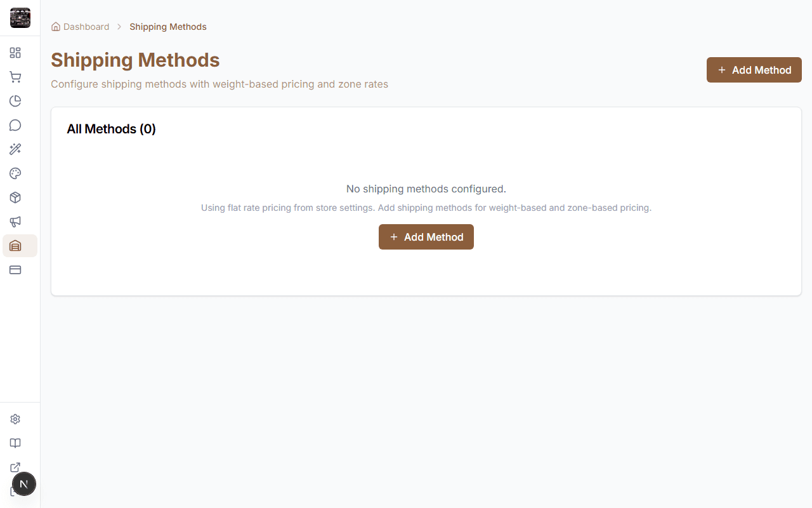Select the shopping cart orders icon

point(15,77)
